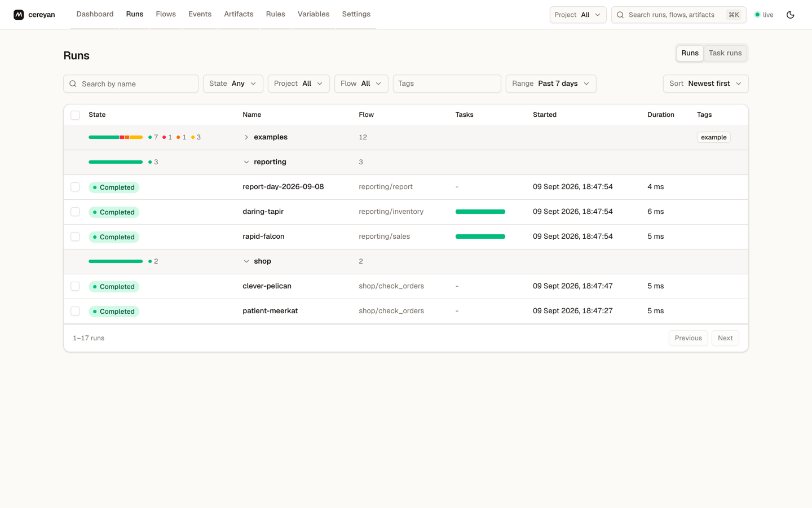Viewport: 812px width, 508px height.
Task: Open the reporting/report flow link
Action: (x=386, y=187)
